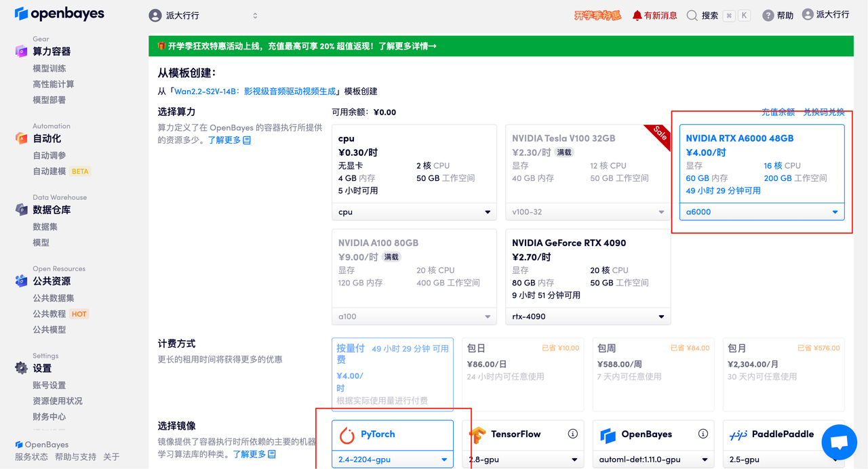Go to 模型部署 in the sidebar

(50, 100)
